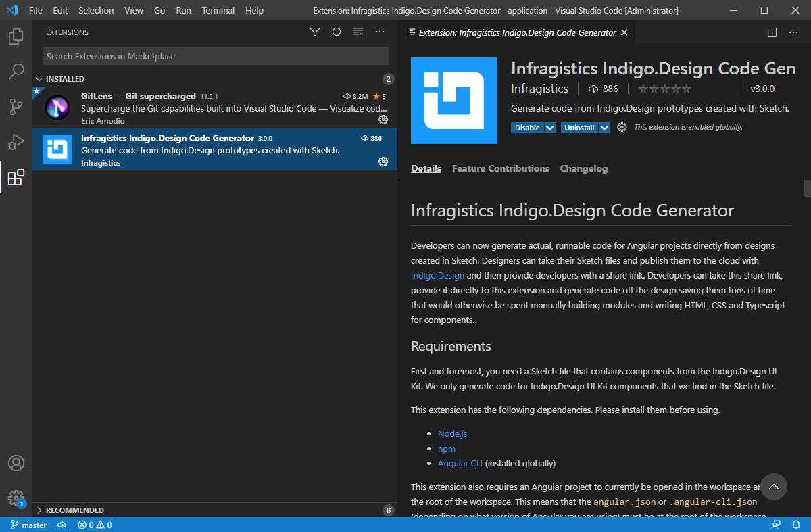Open the Explorer view in the activity bar
Screen dimensions: 811x532
(x=16, y=37)
